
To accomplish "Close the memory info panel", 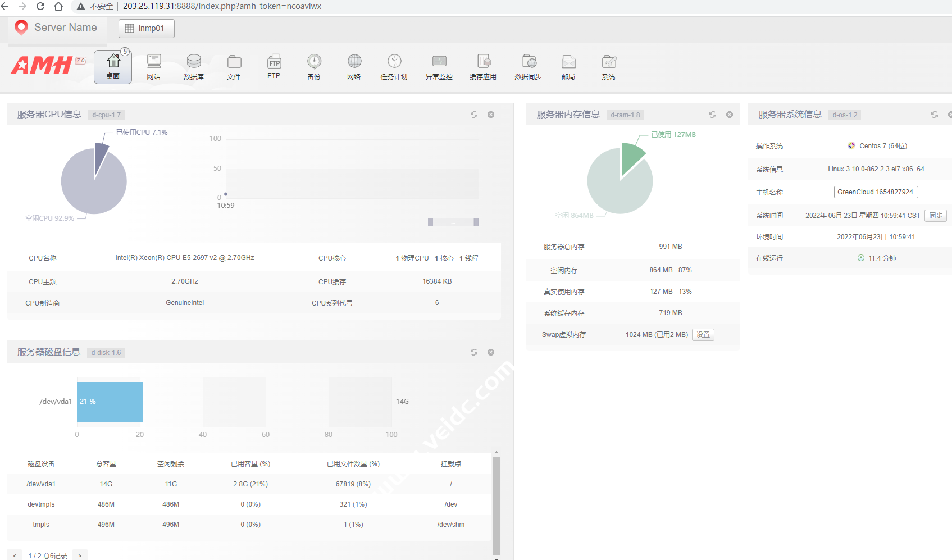I will (x=730, y=115).
